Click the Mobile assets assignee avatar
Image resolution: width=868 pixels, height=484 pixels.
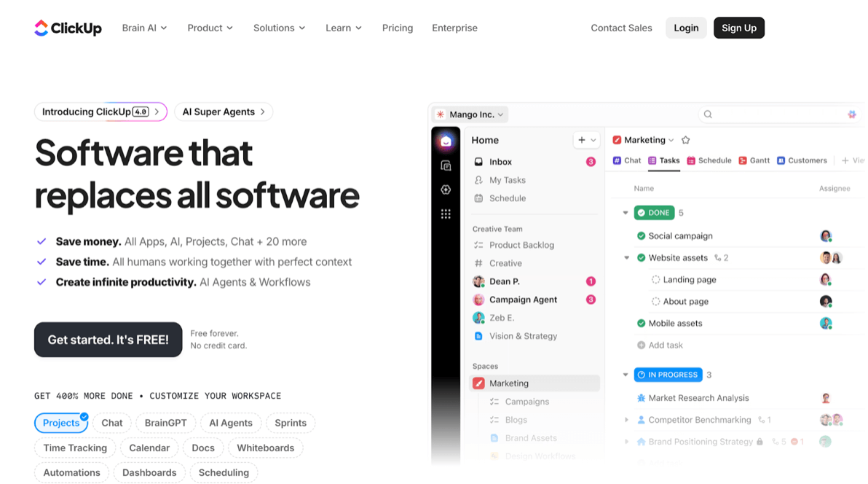pos(826,323)
